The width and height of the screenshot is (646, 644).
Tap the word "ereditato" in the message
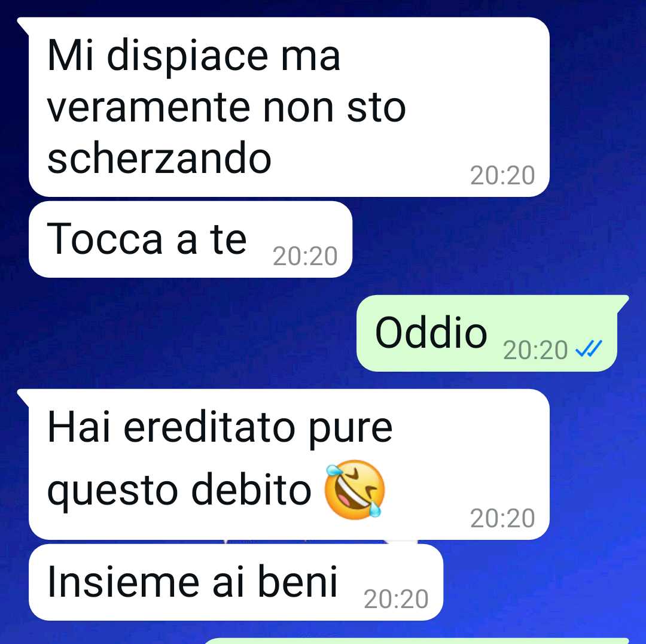[209, 428]
